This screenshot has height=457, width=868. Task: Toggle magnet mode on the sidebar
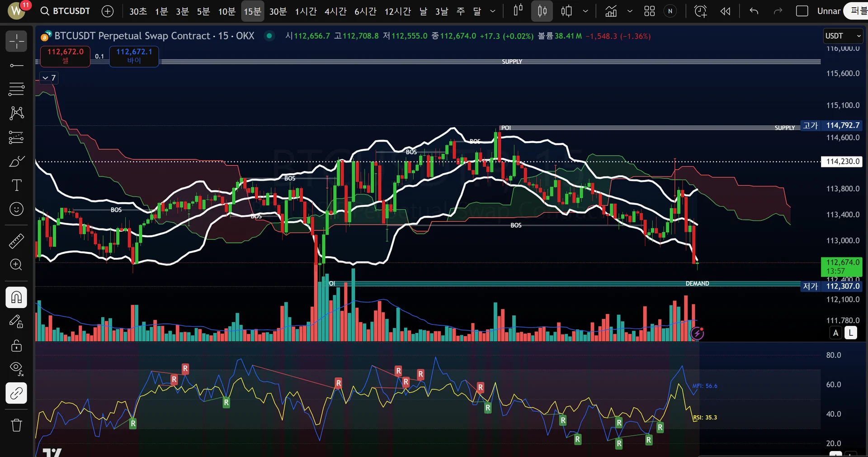click(16, 297)
